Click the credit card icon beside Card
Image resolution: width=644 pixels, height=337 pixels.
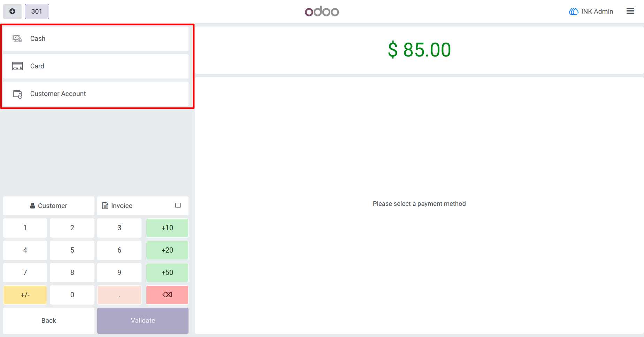point(17,66)
